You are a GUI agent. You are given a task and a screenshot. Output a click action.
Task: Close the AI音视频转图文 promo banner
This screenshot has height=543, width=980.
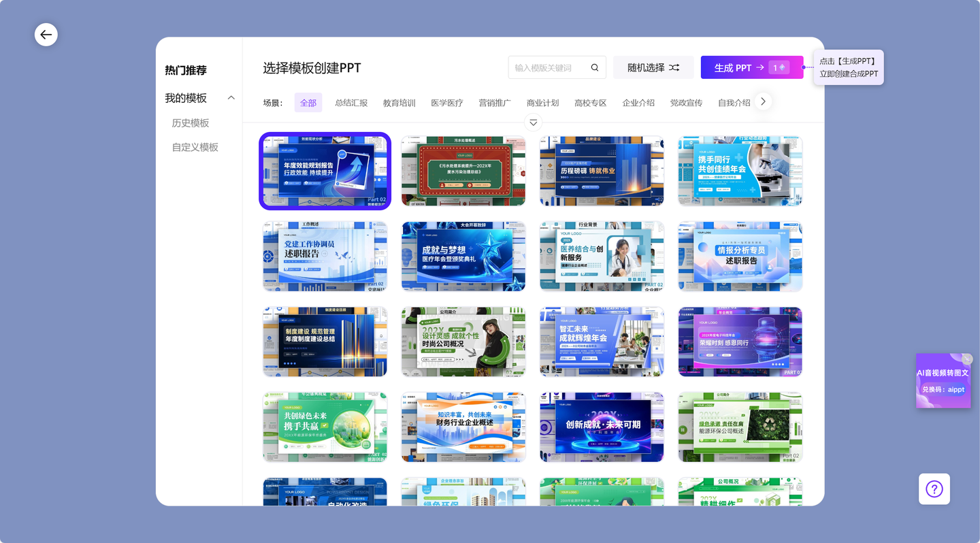coord(967,359)
